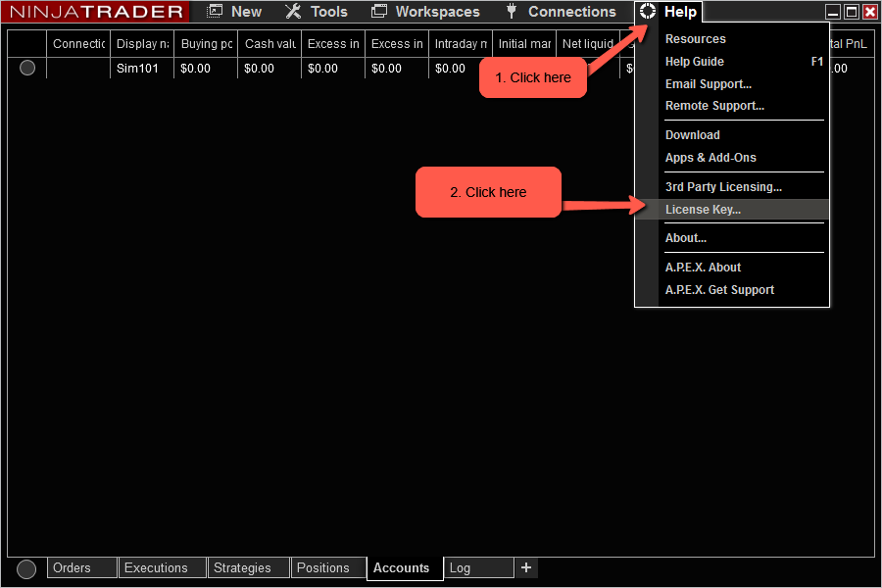Maximize the NinjaTrader window
The image size is (882, 588).
[852, 12]
